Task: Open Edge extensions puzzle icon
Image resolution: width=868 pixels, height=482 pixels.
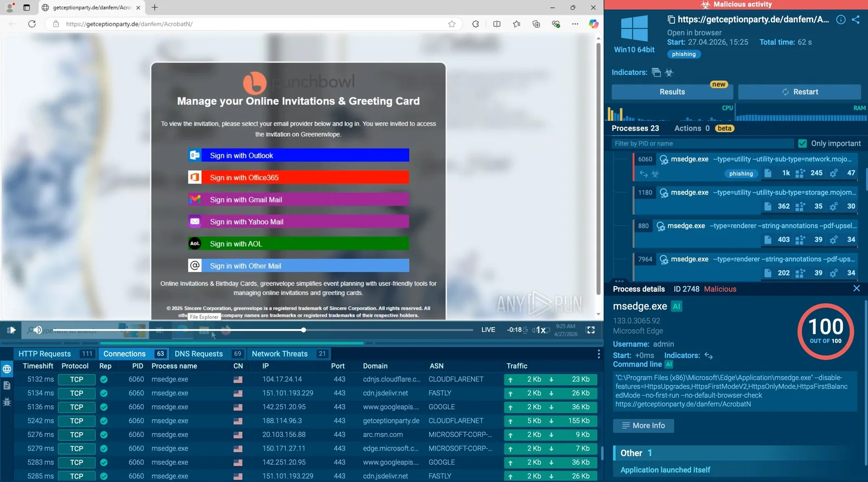Action: 476,24
